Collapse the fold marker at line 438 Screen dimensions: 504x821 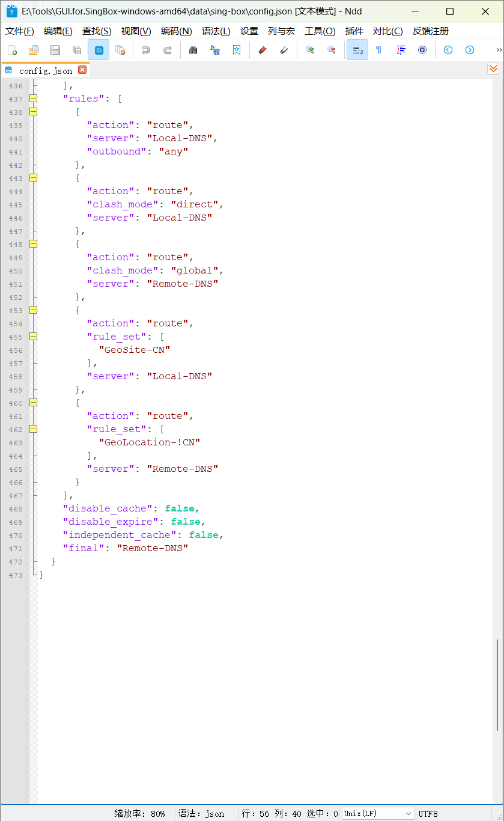pyautogui.click(x=34, y=112)
